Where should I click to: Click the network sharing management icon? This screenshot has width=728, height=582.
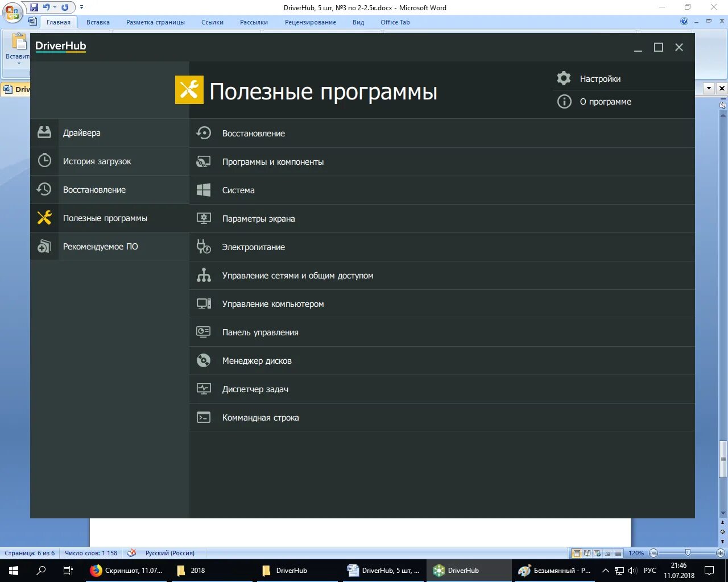[x=204, y=275]
